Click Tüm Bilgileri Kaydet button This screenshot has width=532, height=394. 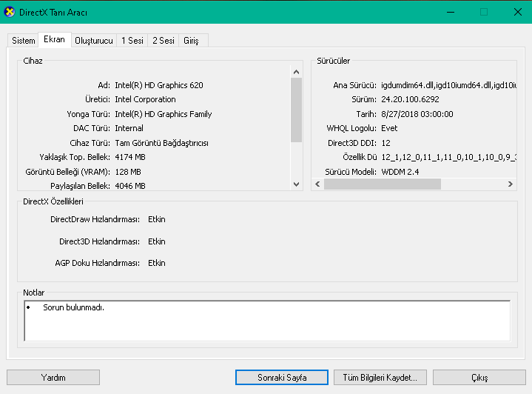click(380, 378)
